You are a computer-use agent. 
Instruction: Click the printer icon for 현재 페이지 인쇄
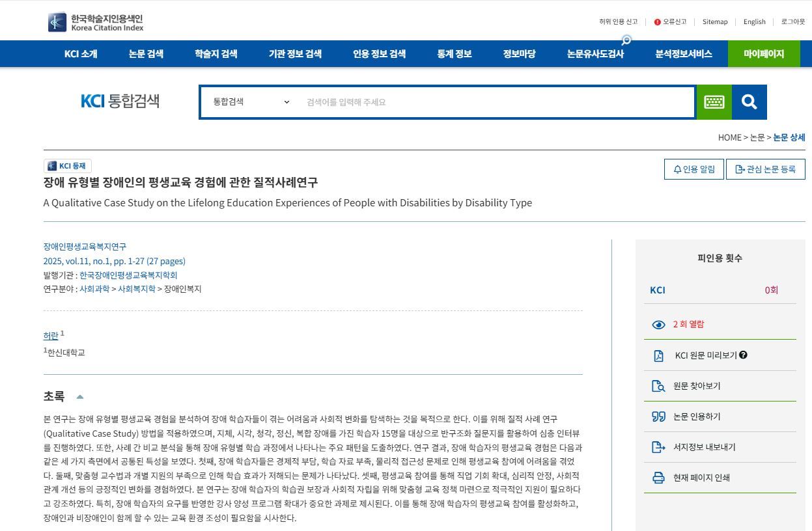658,478
